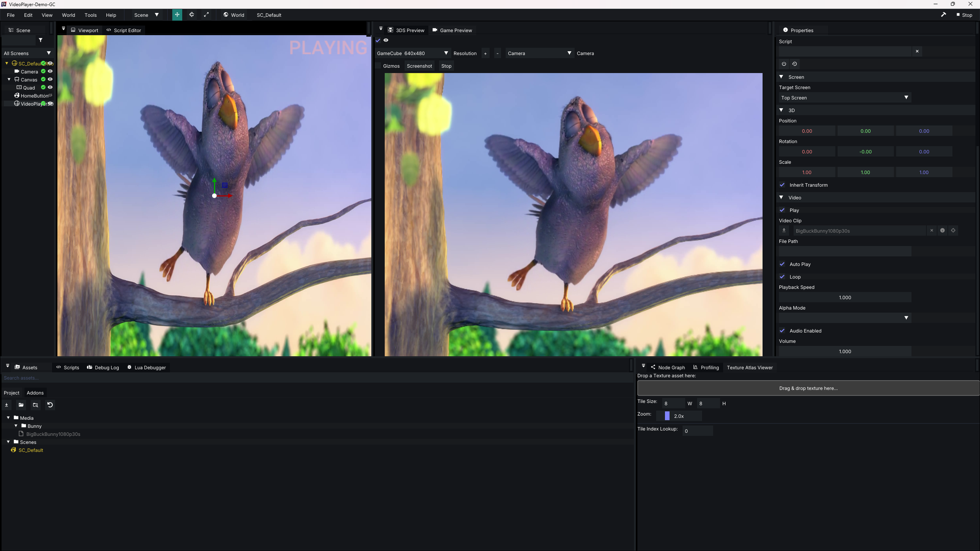
Task: Collapse the SC_Default root node
Action: (7, 63)
